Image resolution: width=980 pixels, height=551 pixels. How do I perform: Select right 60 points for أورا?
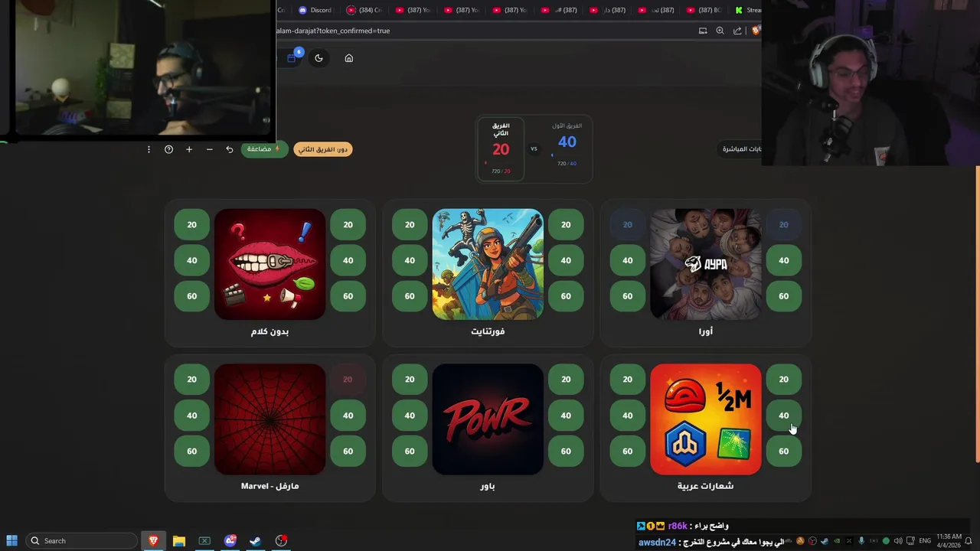pyautogui.click(x=783, y=296)
